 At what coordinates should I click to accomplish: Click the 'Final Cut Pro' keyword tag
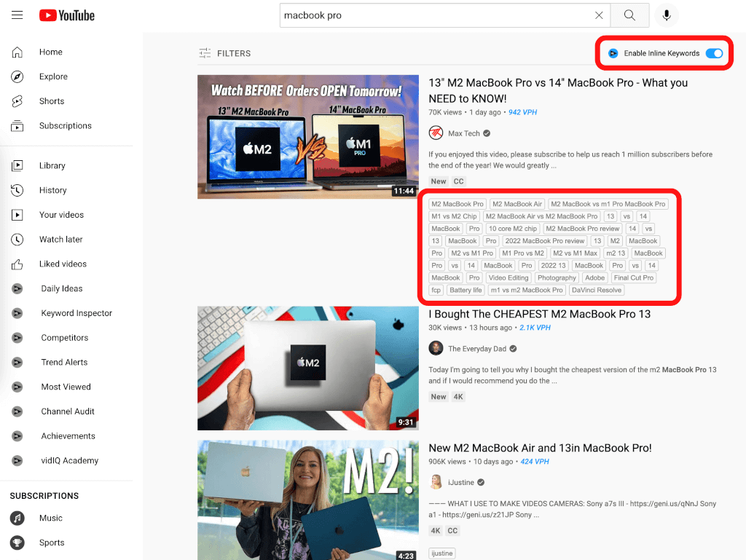[633, 277]
